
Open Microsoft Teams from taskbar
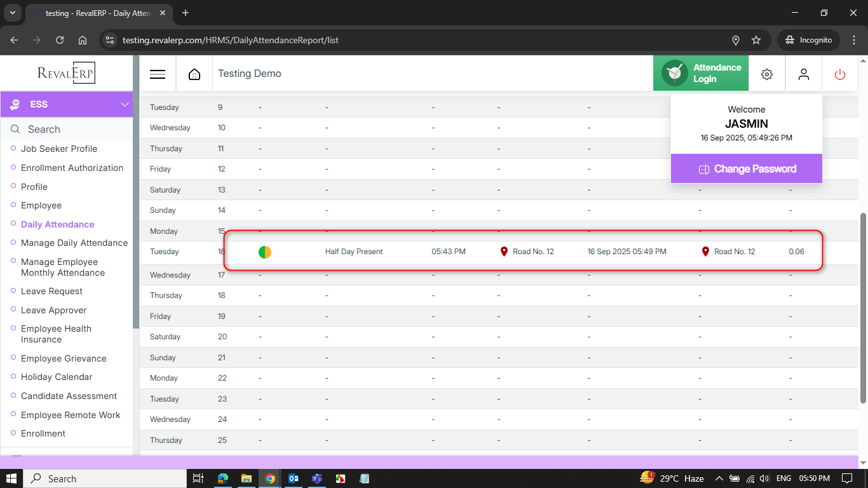point(317,478)
